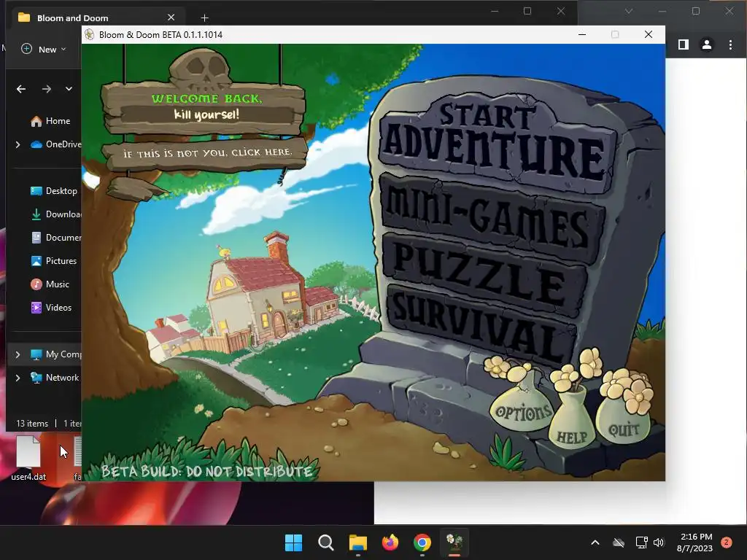Open notification badge in taskbar
This screenshot has height=560, width=747.
tap(727, 542)
